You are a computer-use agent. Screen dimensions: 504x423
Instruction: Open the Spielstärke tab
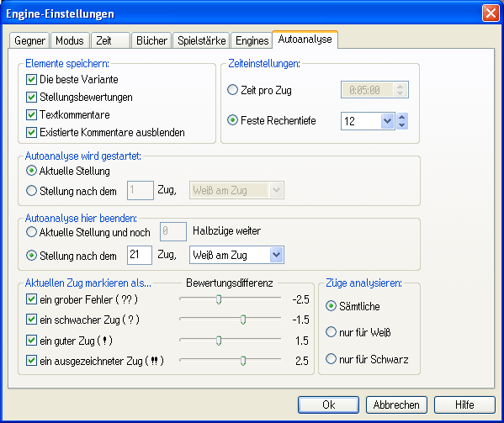coord(202,40)
